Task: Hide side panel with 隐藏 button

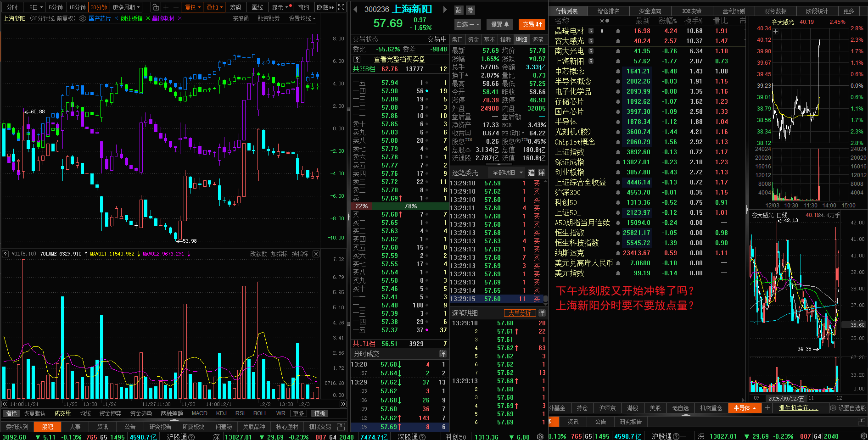Action: pos(325,7)
